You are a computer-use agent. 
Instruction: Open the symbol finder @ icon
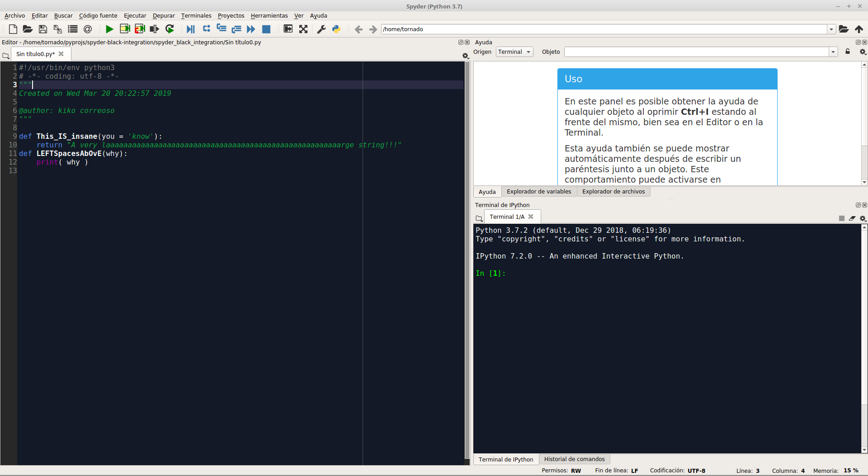point(88,29)
